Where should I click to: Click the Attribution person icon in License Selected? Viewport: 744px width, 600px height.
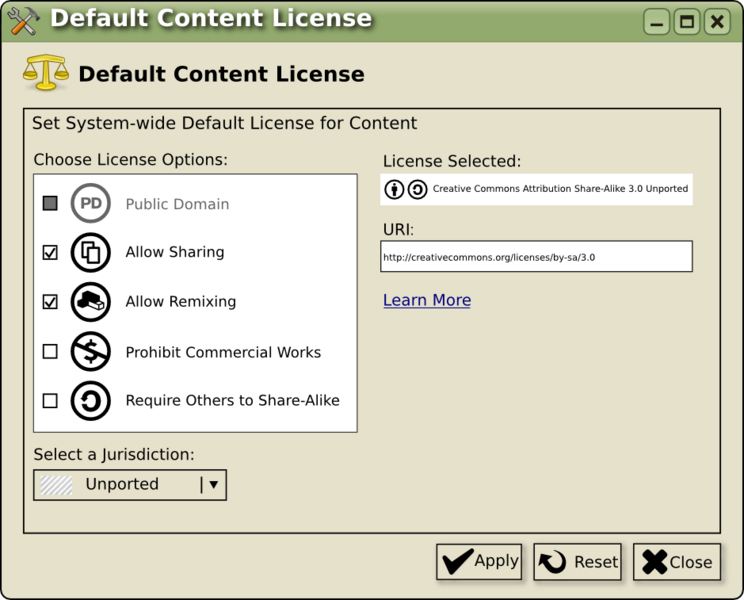coord(394,189)
